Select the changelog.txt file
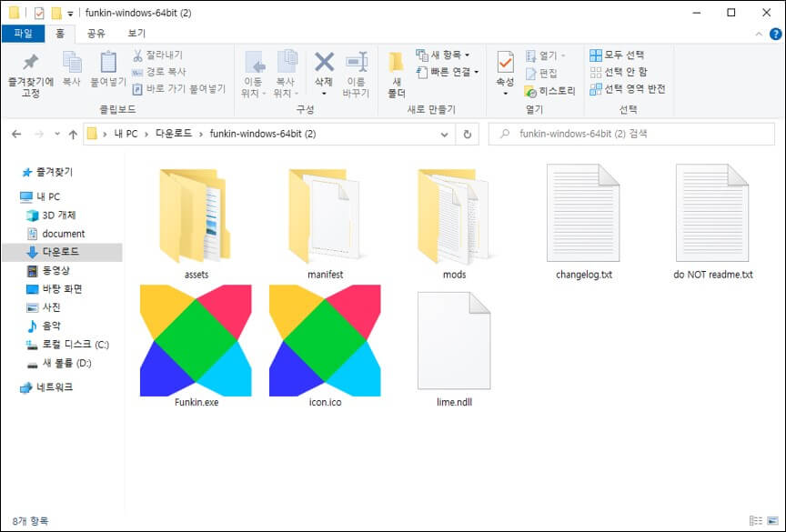786x532 pixels. point(583,223)
